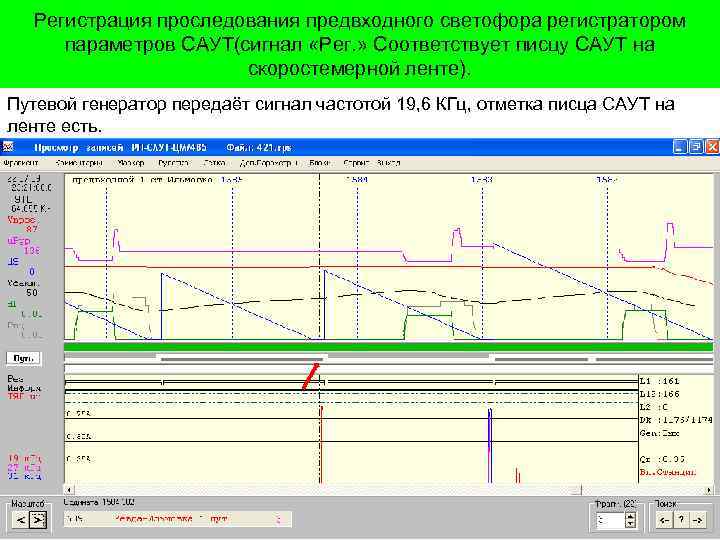This screenshot has height=540, width=720.
Task: Click the fragment number input field
Action: pos(610,520)
